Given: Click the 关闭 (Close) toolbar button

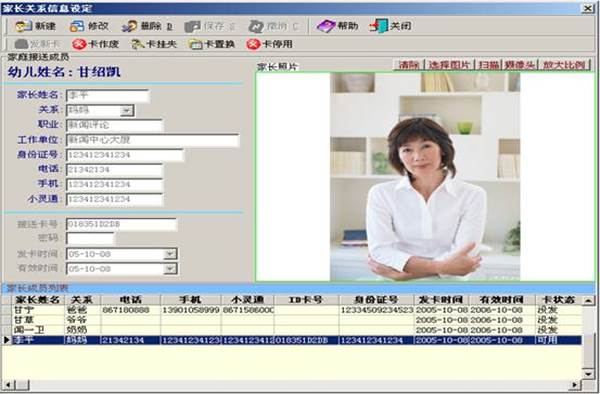Looking at the screenshot, I should pyautogui.click(x=390, y=26).
